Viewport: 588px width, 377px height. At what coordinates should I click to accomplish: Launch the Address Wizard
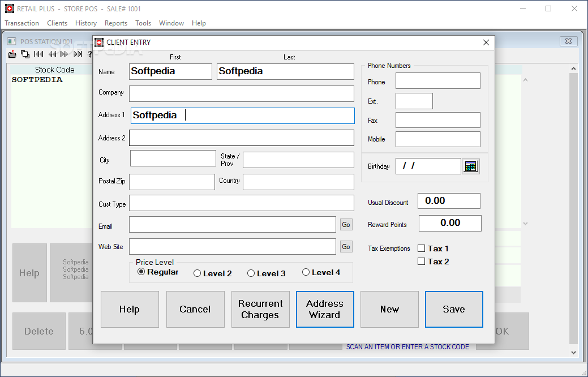325,309
